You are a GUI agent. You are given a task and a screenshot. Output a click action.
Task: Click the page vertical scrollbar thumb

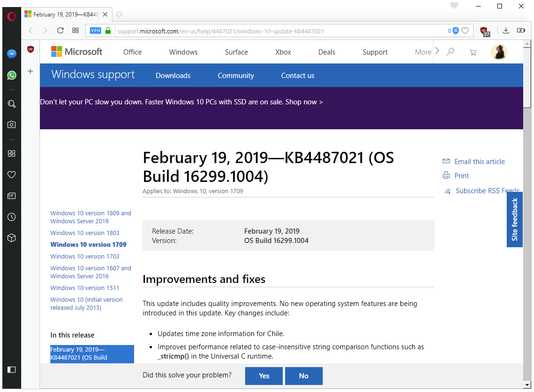tap(527, 78)
